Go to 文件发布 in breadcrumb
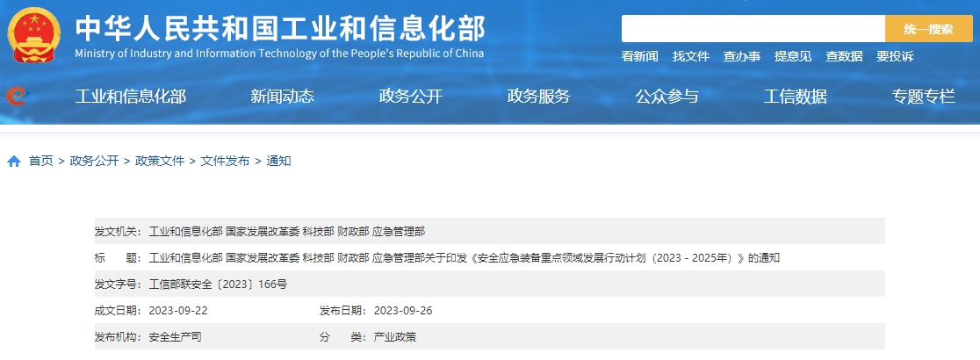980x360 pixels. click(225, 162)
